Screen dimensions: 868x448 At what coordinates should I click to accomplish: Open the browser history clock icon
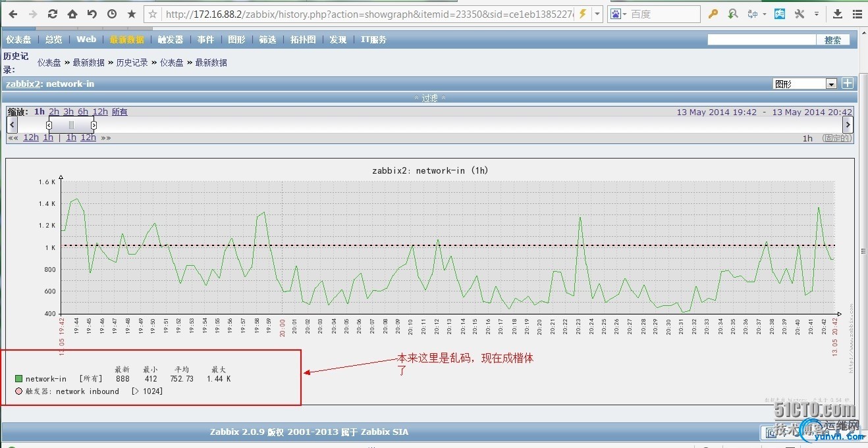(x=112, y=14)
